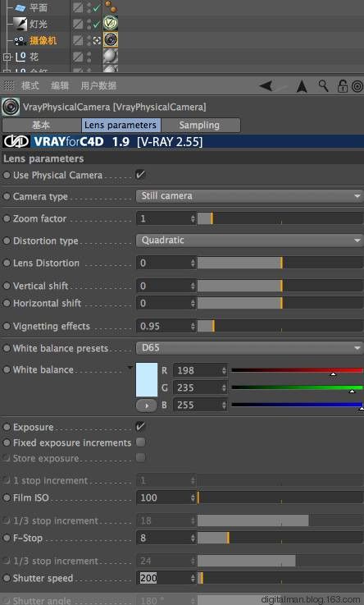Click the blue B color slider

click(x=297, y=405)
